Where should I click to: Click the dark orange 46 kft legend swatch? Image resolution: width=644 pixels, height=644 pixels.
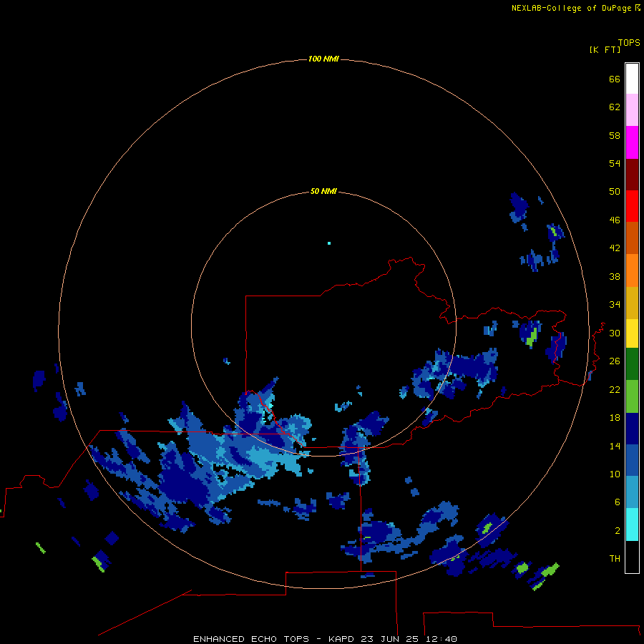632,238
